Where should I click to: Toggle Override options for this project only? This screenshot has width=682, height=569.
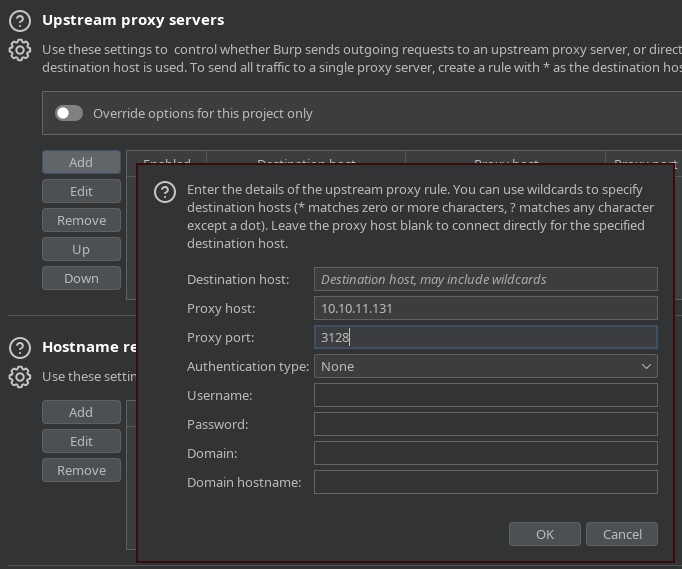tap(69, 113)
